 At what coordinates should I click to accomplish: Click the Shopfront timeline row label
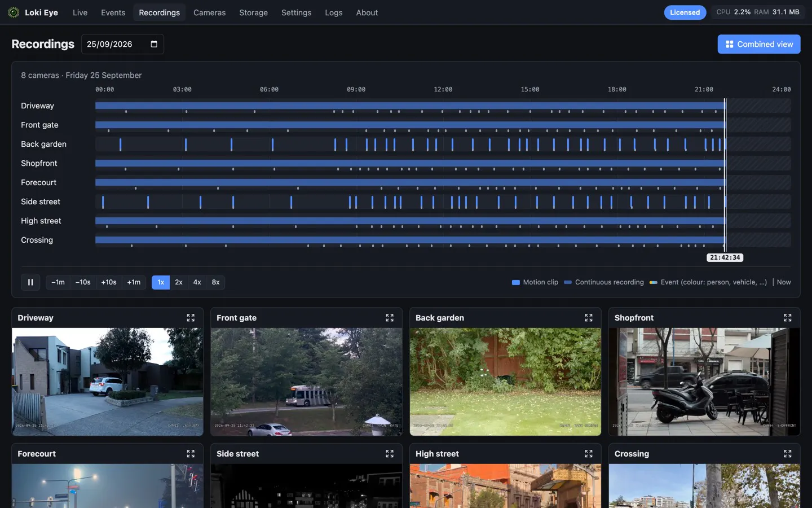(x=39, y=163)
